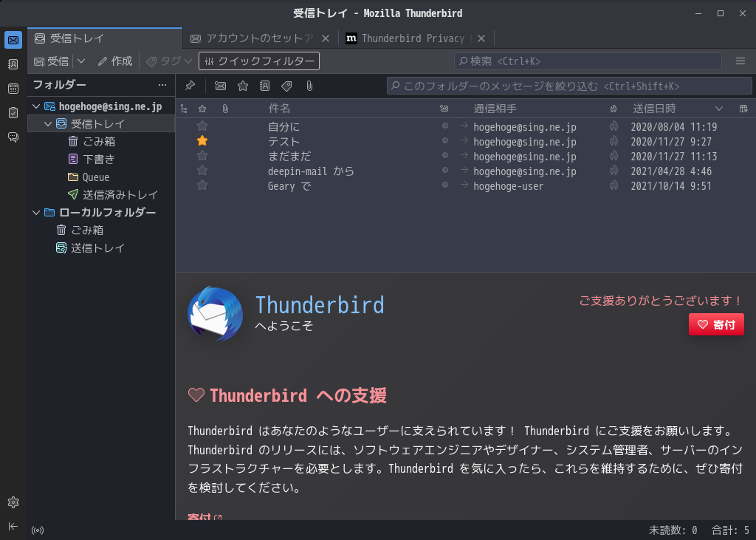Open the Chat space icon
The image size is (756, 540).
point(13,137)
